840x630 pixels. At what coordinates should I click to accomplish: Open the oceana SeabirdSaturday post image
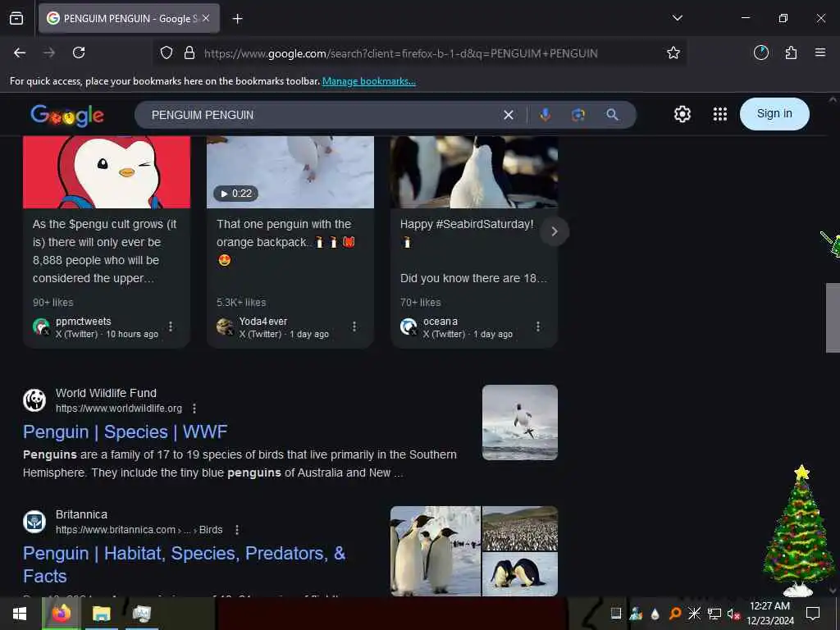click(474, 172)
